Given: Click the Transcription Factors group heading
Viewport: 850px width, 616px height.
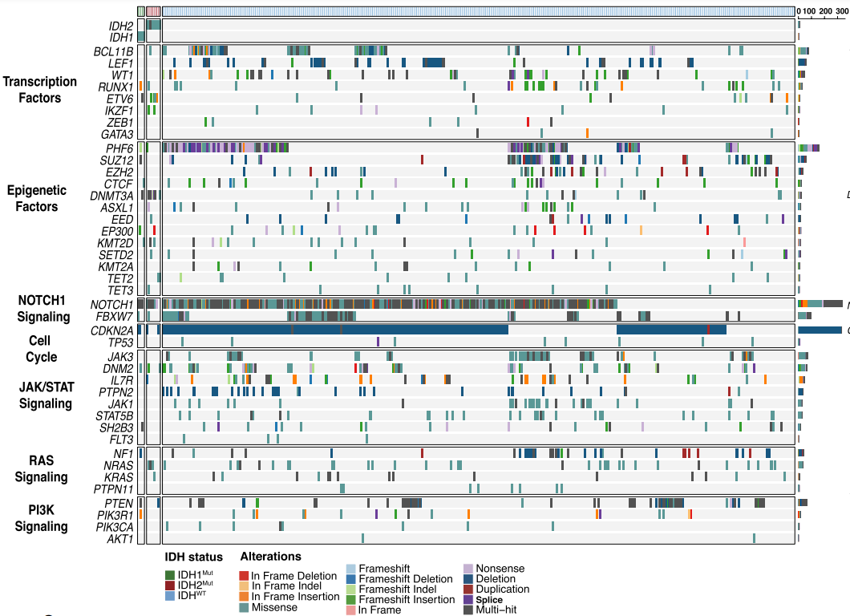Looking at the screenshot, I should click(x=40, y=90).
